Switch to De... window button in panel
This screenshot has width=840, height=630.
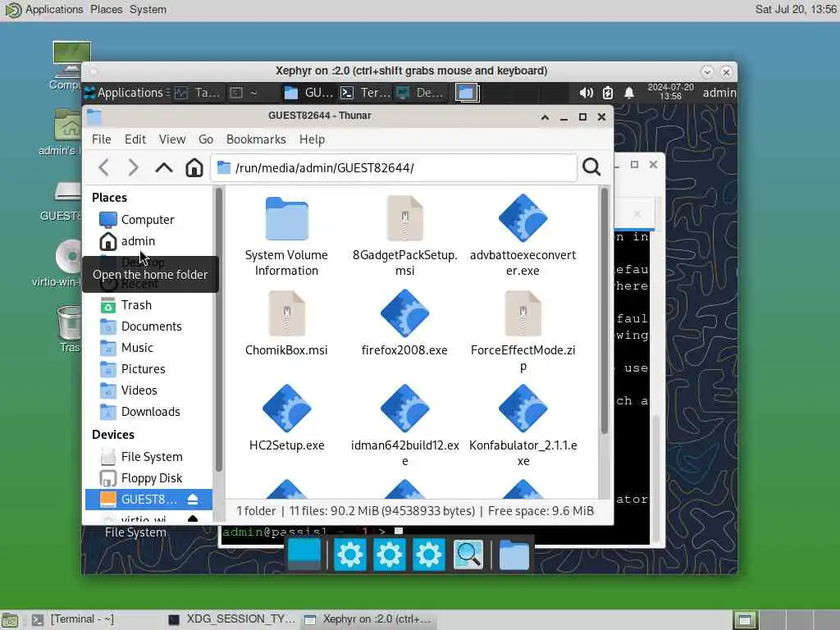[x=421, y=93]
